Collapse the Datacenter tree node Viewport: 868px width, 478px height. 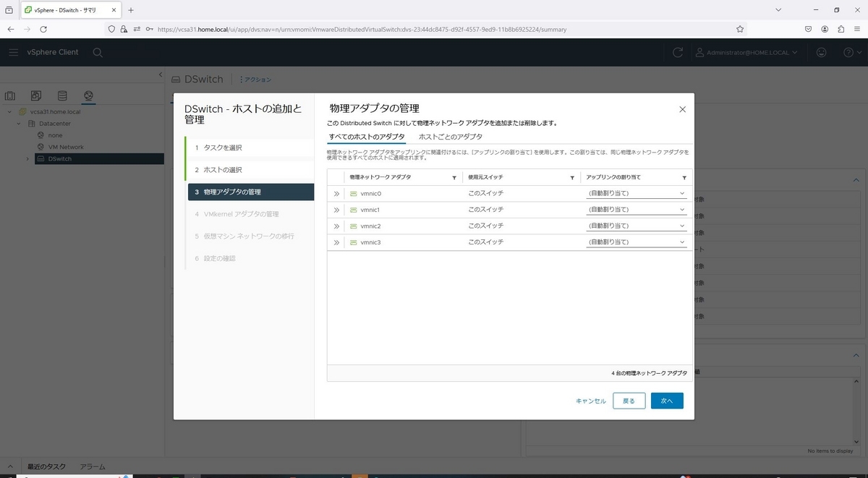(20, 124)
